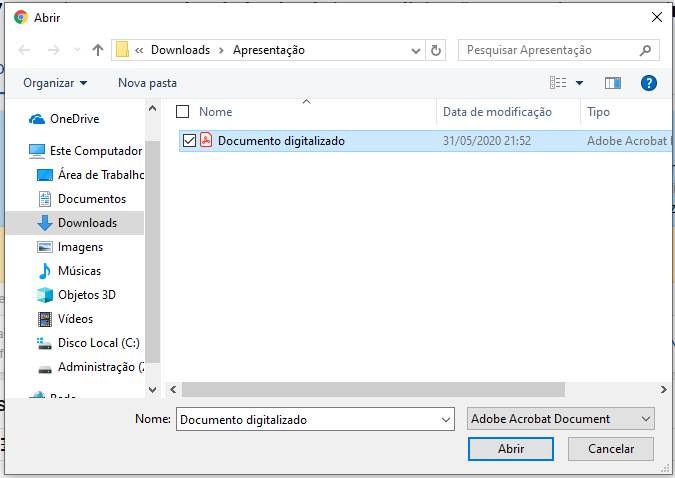
Task: Click the folder icon in address bar
Action: (x=123, y=50)
